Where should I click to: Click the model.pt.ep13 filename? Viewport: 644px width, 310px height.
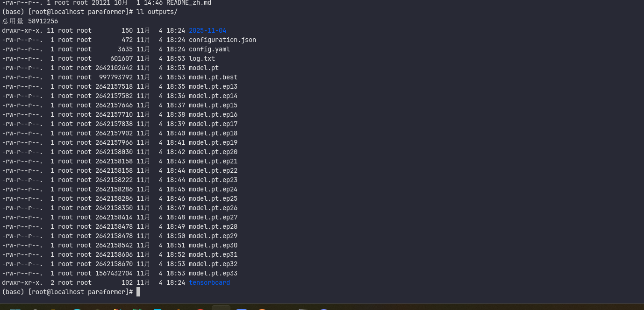213,87
